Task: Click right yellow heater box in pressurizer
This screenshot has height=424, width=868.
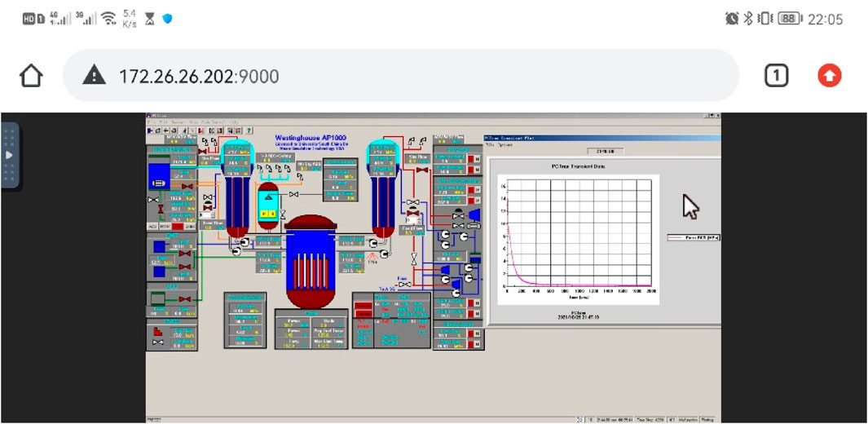Action: [x=272, y=214]
